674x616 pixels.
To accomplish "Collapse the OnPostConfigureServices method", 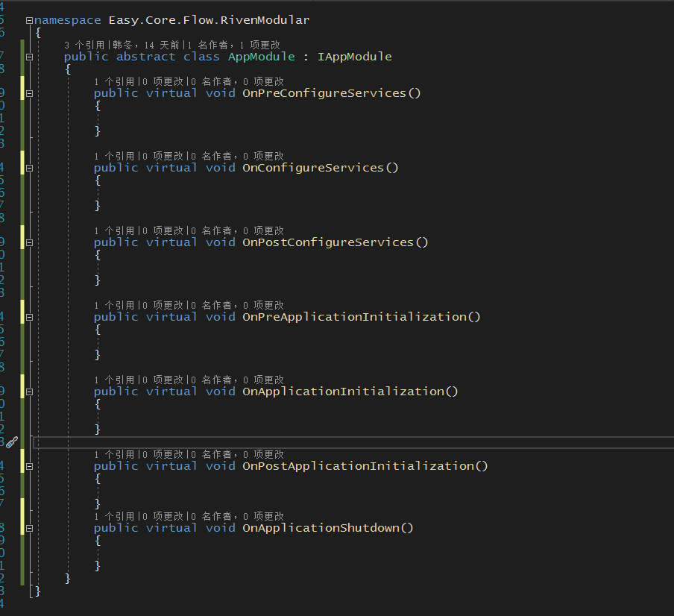I will coord(29,242).
